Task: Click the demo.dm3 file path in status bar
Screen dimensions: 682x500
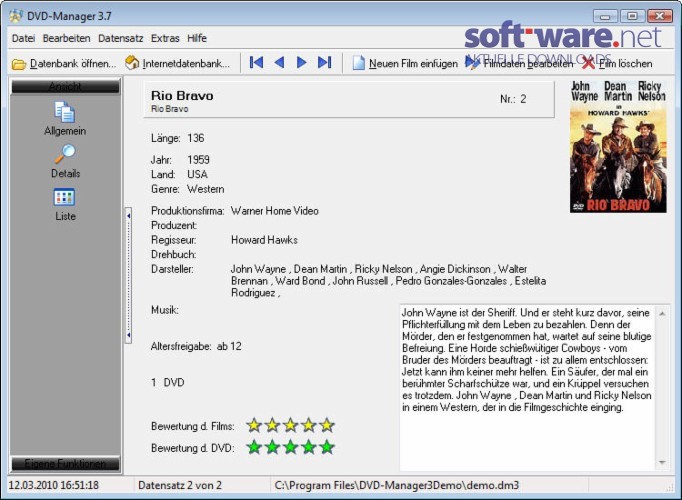Action: (397, 485)
